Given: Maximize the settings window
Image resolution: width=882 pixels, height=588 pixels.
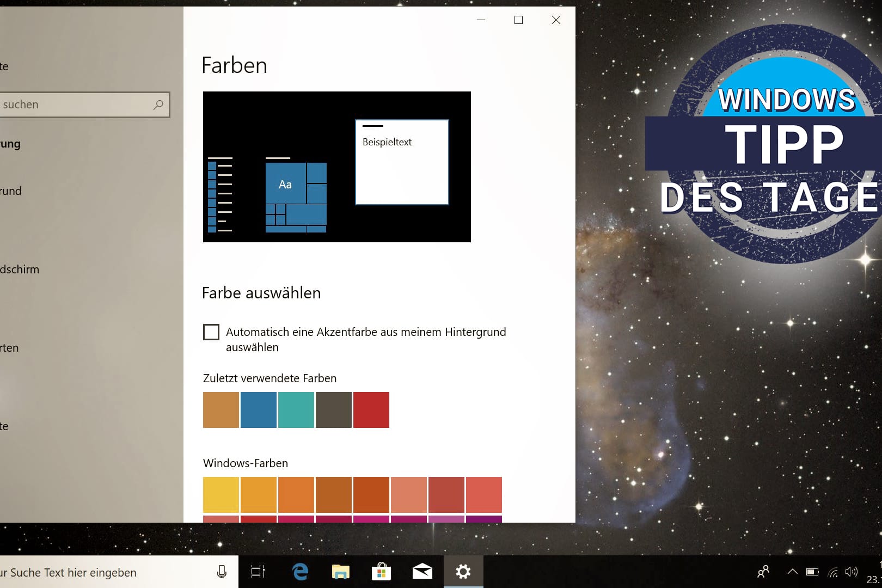Looking at the screenshot, I should [x=518, y=20].
